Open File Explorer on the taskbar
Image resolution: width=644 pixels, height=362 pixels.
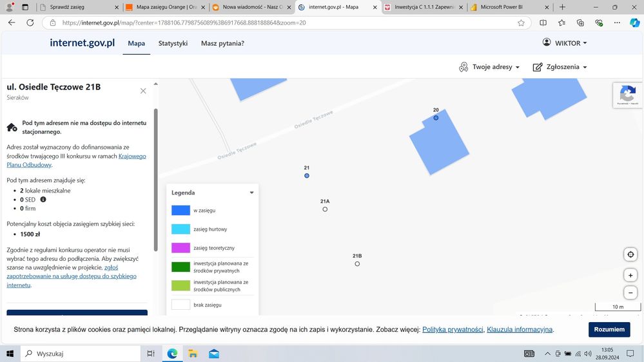click(x=193, y=354)
